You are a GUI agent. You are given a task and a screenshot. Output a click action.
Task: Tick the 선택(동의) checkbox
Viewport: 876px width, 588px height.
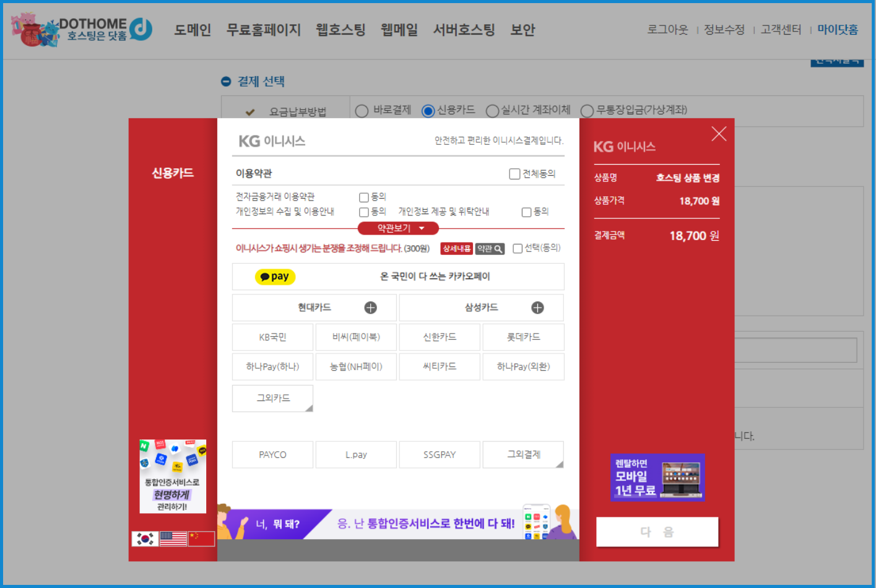click(x=518, y=249)
